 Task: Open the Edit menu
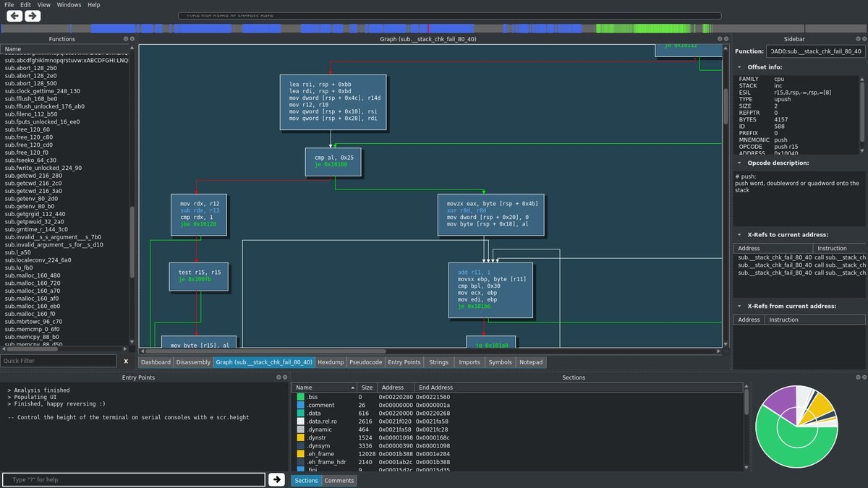coord(25,4)
